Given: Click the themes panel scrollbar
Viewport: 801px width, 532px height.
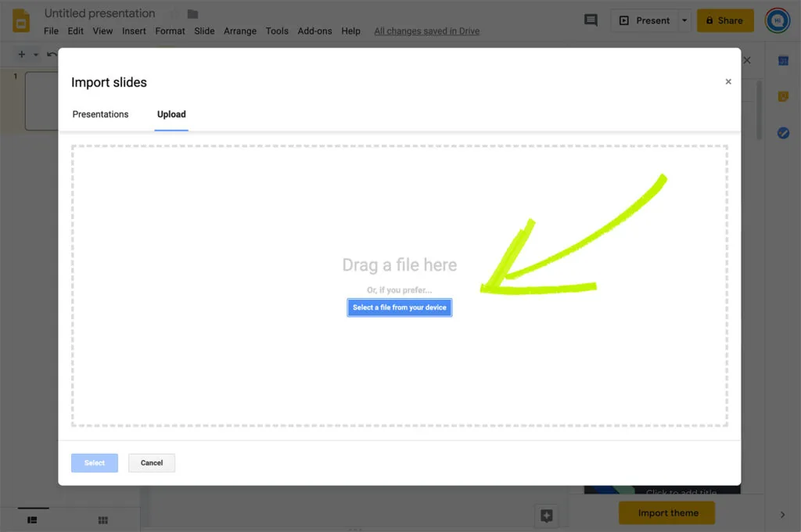Looking at the screenshot, I should pos(759,110).
